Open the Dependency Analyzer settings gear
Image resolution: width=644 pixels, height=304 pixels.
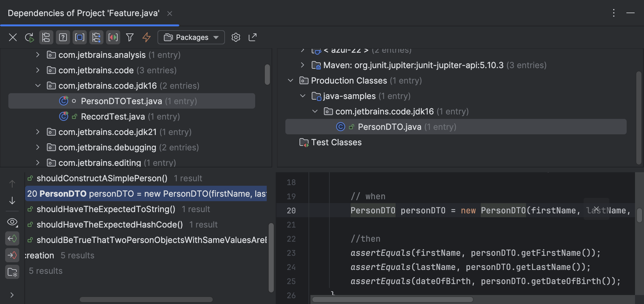tap(236, 37)
